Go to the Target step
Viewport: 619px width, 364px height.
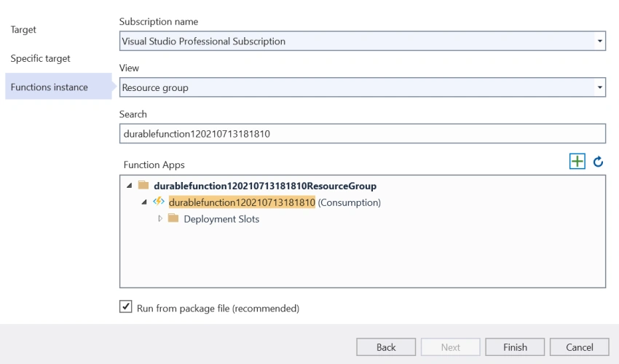tap(23, 30)
